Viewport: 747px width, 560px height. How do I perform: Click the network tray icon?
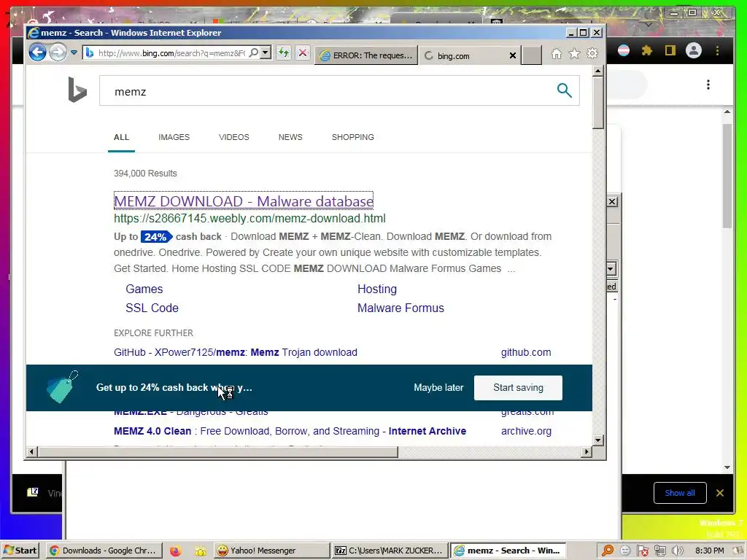tap(659, 551)
